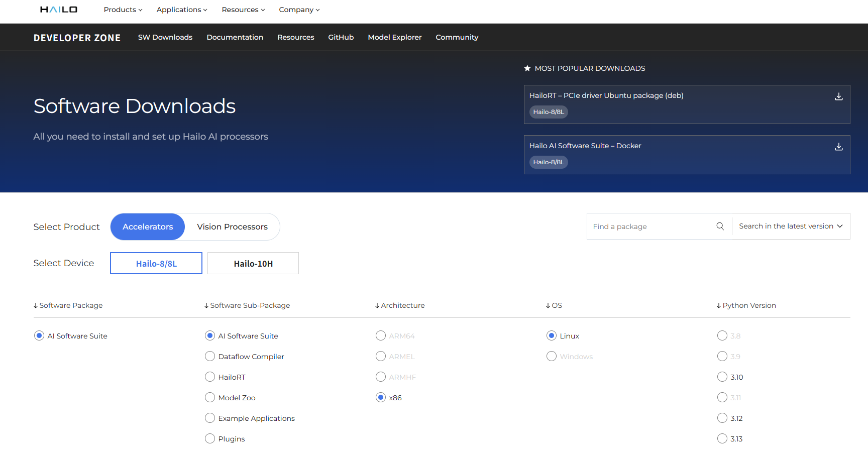Image resolution: width=868 pixels, height=454 pixels.
Task: Select Python version 3.10
Action: tap(722, 377)
